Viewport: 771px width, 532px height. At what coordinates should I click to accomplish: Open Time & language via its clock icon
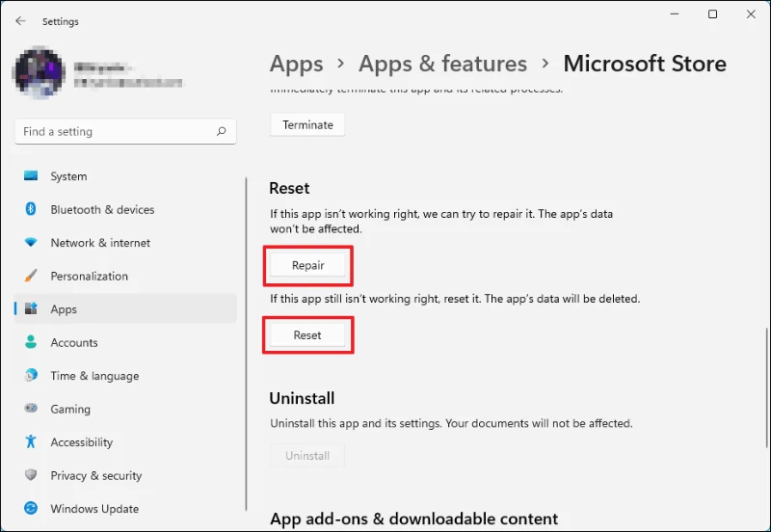[31, 375]
